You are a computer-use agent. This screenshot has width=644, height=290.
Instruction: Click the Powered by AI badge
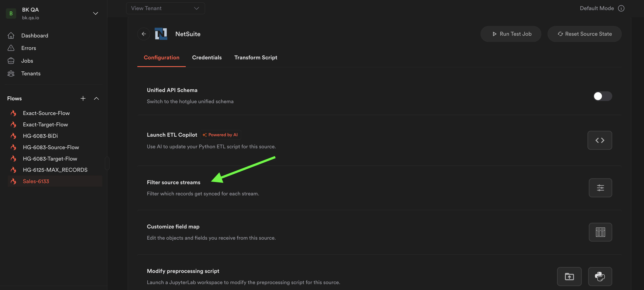coord(221,135)
